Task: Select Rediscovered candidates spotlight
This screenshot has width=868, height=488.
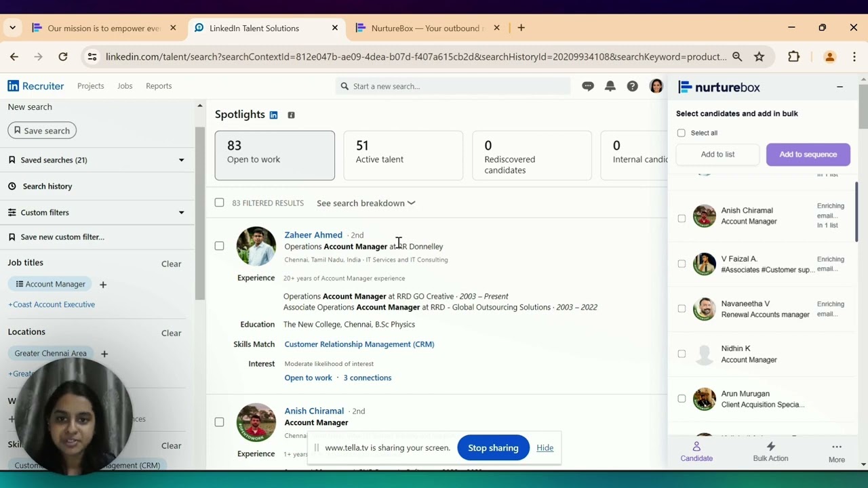Action: [x=532, y=155]
